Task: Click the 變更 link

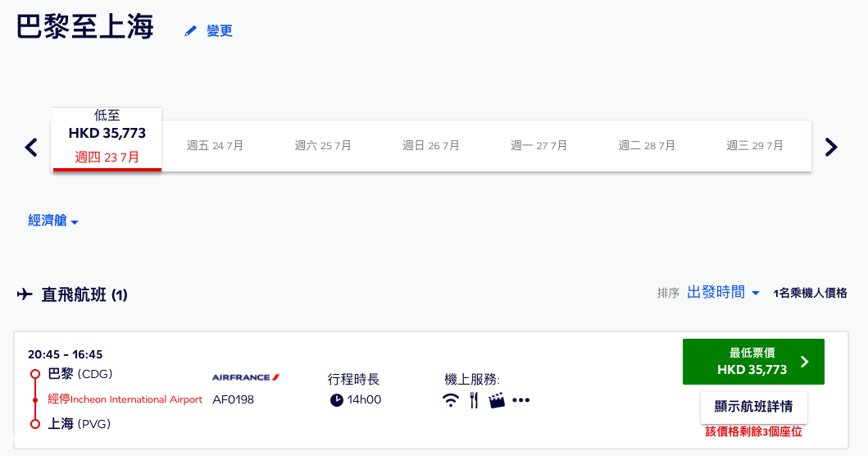Action: (220, 31)
